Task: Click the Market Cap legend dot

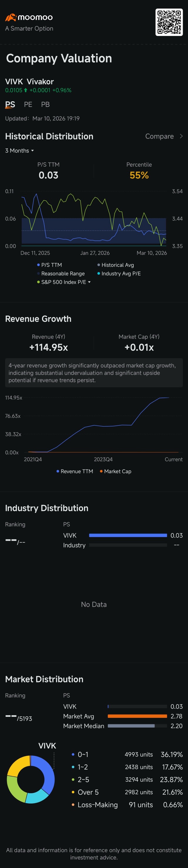Action: tap(101, 471)
